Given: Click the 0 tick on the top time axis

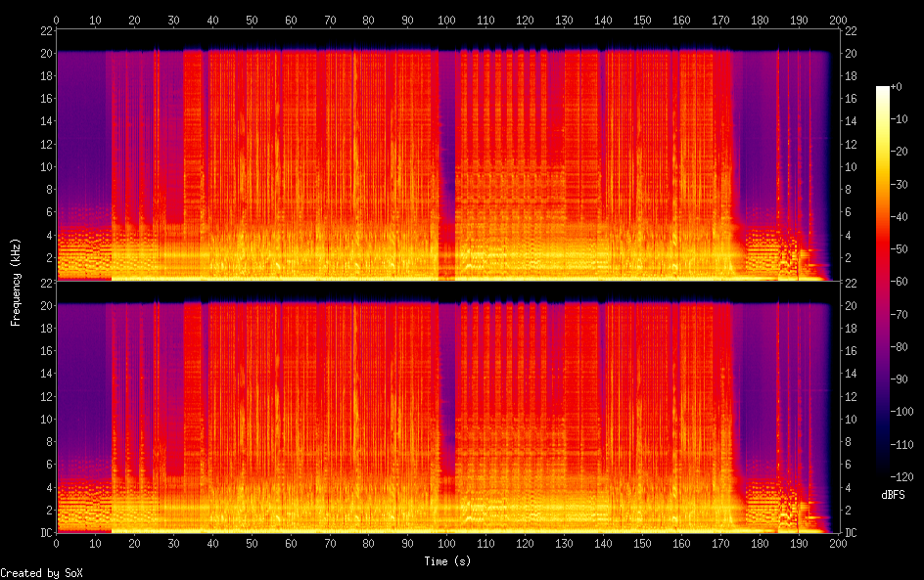Looking at the screenshot, I should coord(57,20).
